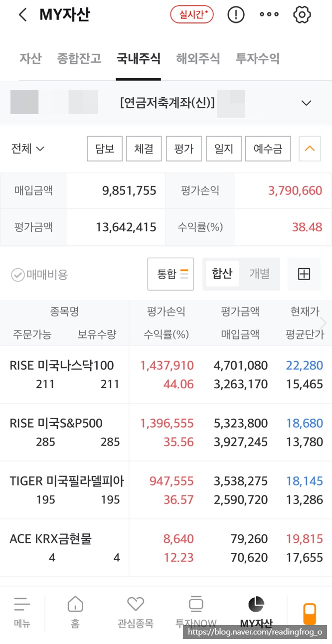Open the 전체 filter dropdown
Image resolution: width=332 pixels, height=644 pixels.
[x=27, y=149]
